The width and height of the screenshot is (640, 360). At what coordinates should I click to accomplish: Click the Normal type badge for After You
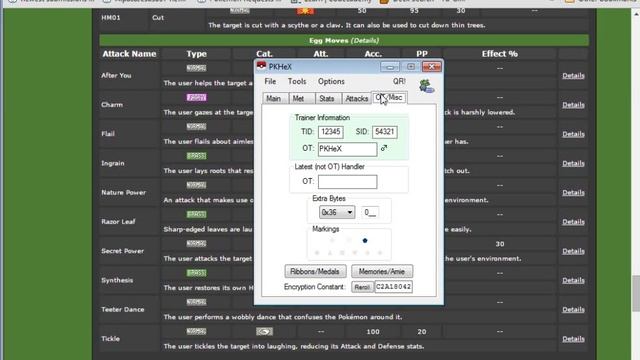point(196,68)
